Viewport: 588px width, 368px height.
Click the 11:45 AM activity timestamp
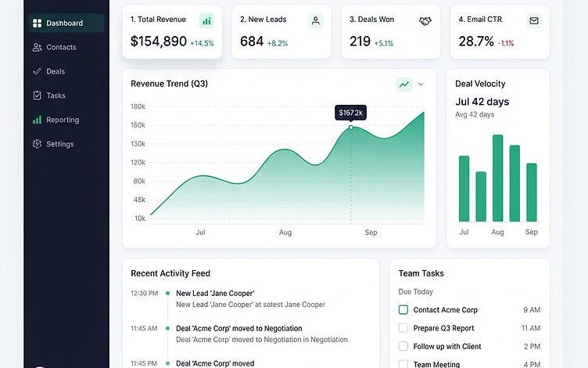point(144,329)
